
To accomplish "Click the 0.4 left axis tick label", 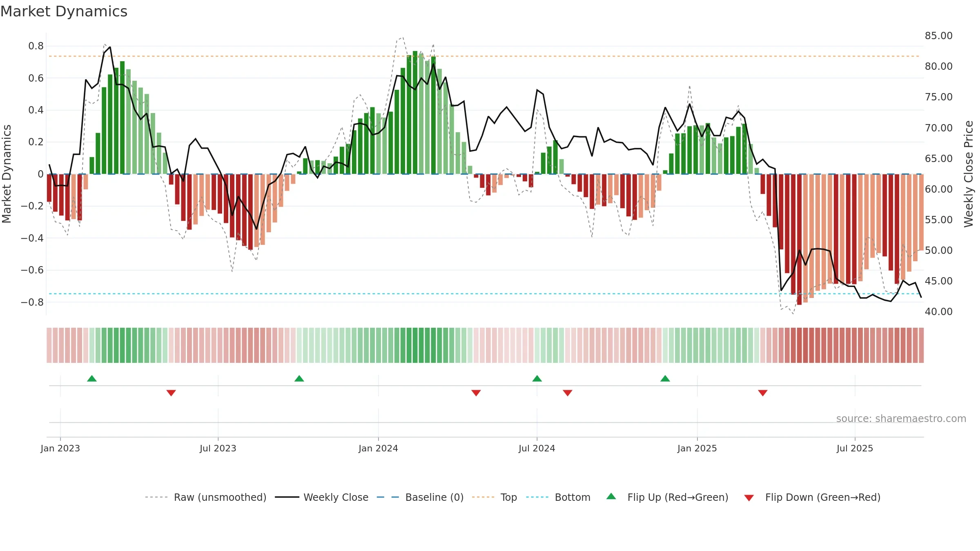I will point(36,110).
